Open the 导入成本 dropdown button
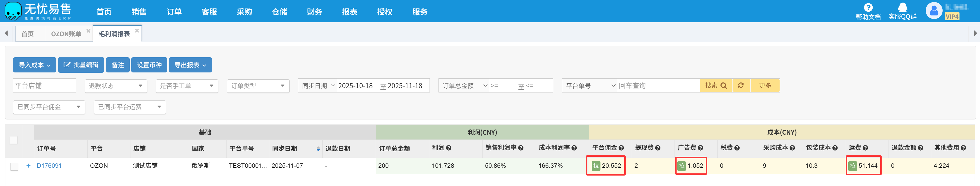 pyautogui.click(x=35, y=65)
